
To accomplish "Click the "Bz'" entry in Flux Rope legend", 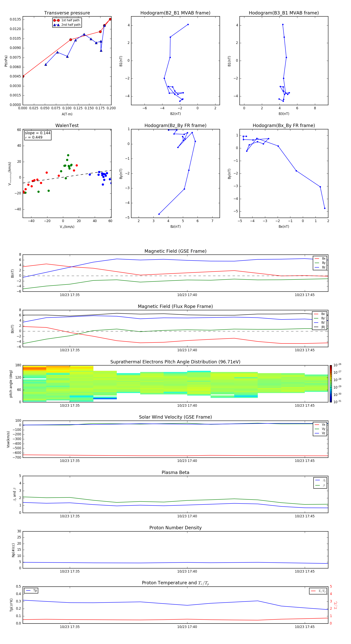I will pyautogui.click(x=320, y=323).
